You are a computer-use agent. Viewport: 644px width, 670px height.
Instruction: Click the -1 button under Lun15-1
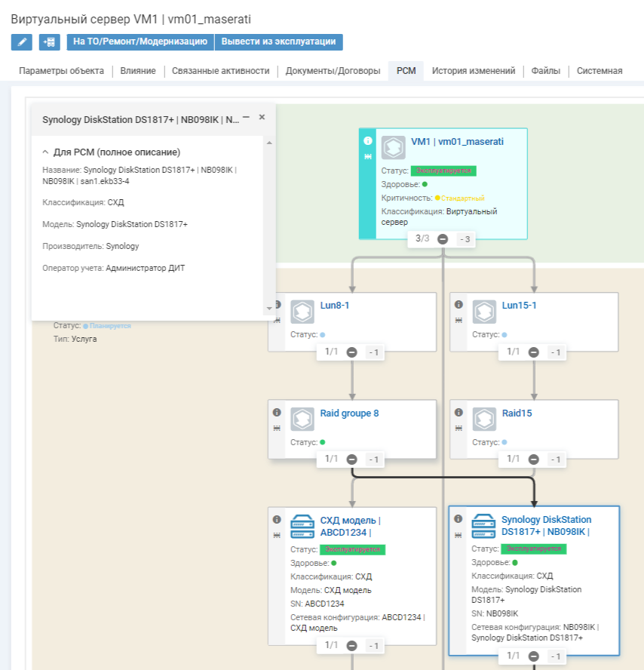pos(556,352)
